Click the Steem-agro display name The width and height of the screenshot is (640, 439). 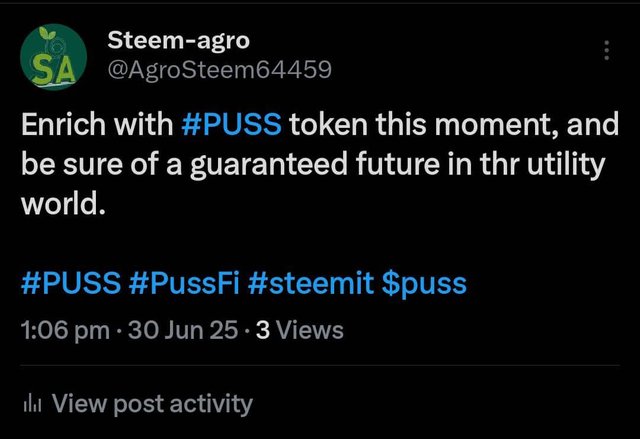coord(178,41)
